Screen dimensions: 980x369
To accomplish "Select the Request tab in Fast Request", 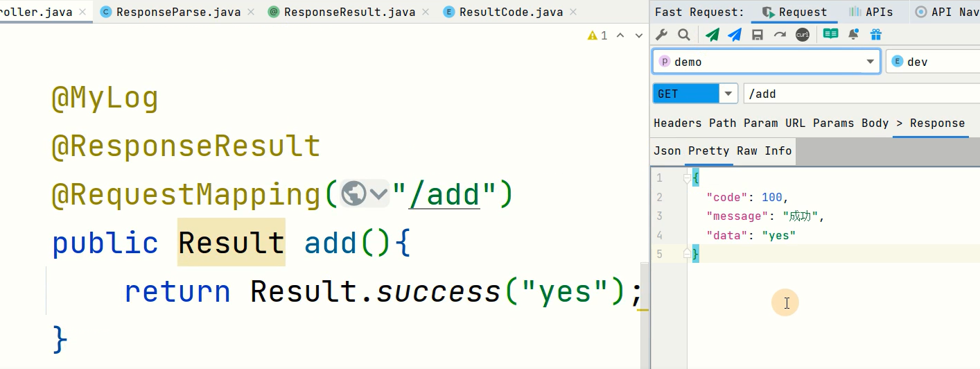I will 794,12.
